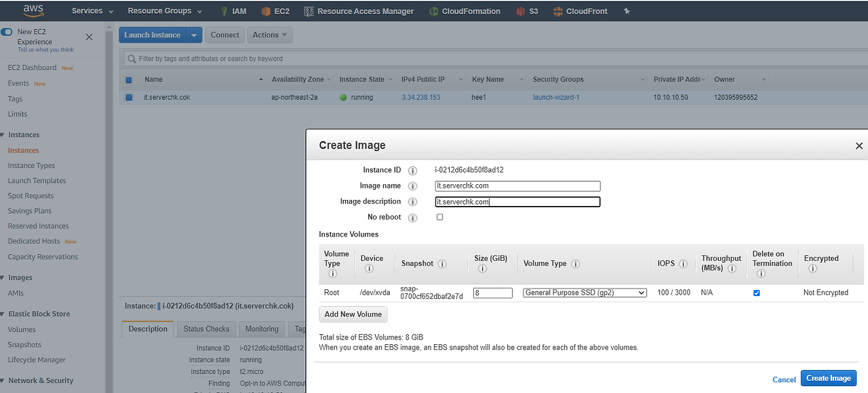Image resolution: width=868 pixels, height=393 pixels.
Task: Click the pin favorites icon in top bar
Action: click(626, 11)
